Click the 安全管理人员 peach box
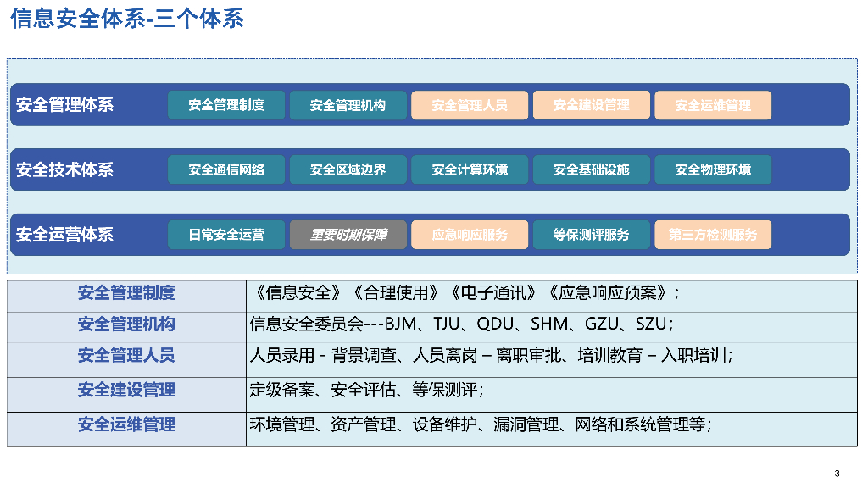The image size is (868, 488). 470,105
